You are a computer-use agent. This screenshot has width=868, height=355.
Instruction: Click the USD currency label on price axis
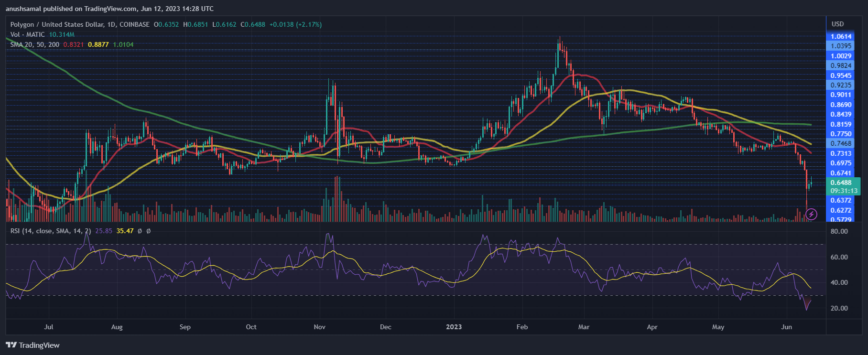click(837, 24)
